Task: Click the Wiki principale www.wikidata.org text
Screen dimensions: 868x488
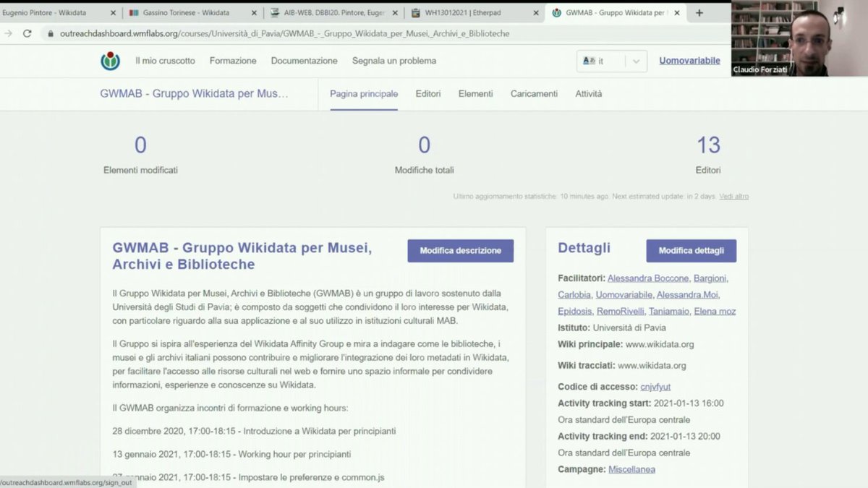Action: [x=626, y=345]
